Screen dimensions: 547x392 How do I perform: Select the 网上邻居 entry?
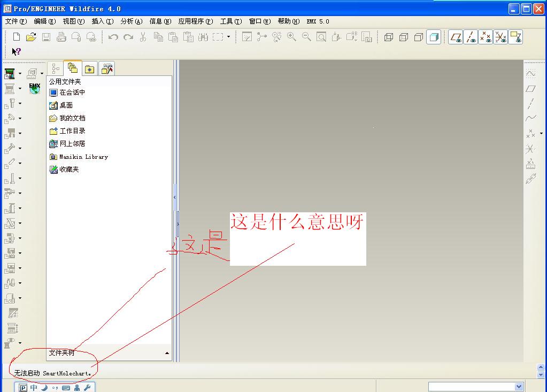point(67,144)
